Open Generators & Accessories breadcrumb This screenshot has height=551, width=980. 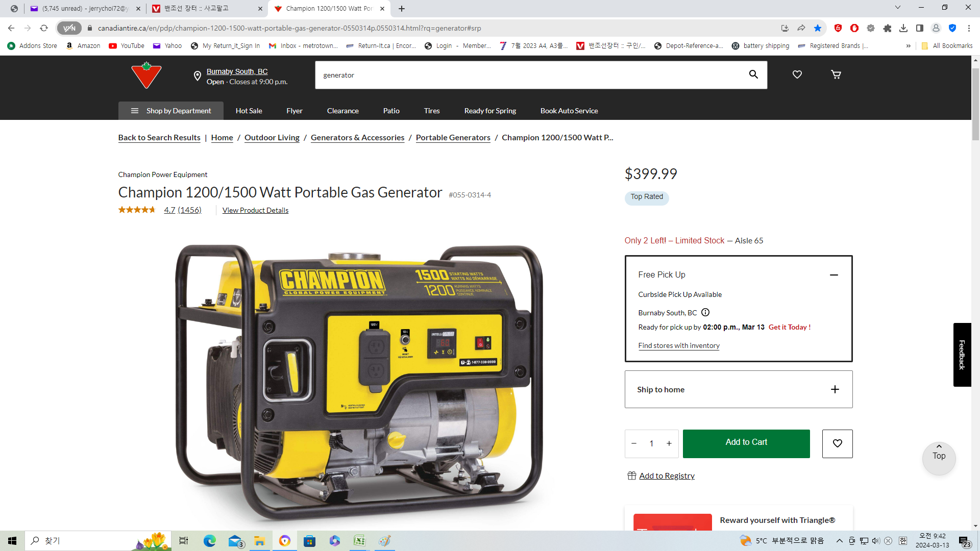(357, 138)
